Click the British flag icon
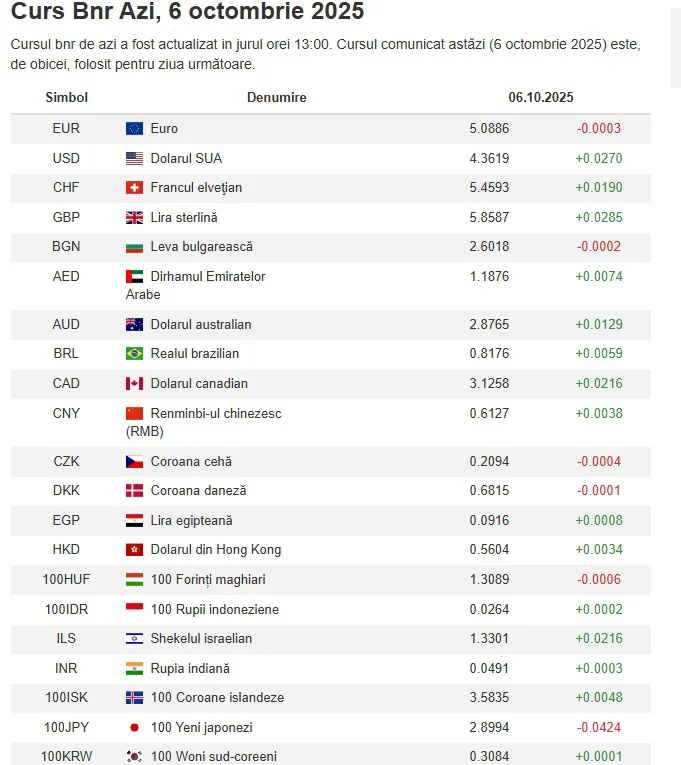The image size is (681, 765). coord(134,217)
